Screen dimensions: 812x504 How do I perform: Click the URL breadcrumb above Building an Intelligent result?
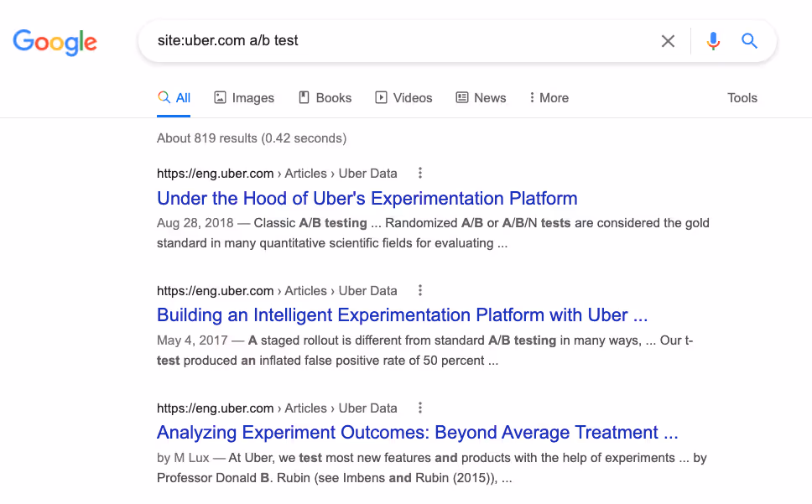tap(277, 291)
